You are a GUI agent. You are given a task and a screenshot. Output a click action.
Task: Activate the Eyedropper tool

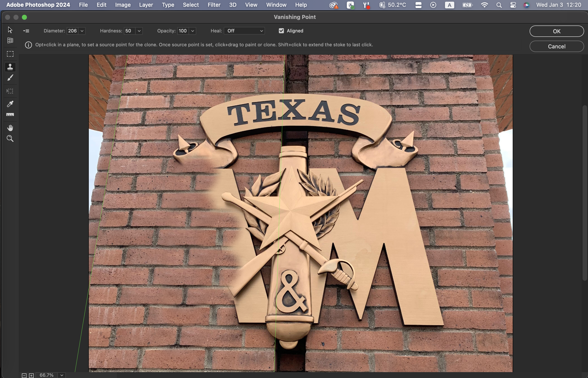[10, 104]
